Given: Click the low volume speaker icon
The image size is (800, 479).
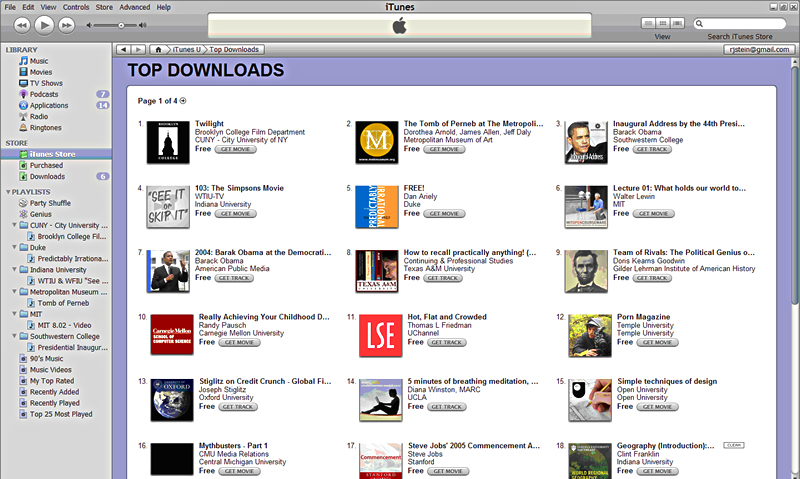Looking at the screenshot, I should click(x=89, y=25).
